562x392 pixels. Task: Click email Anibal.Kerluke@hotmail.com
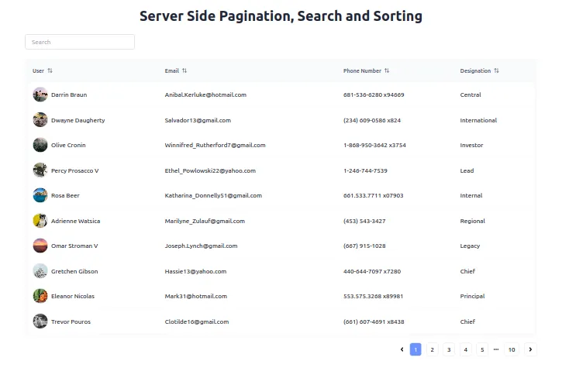pyautogui.click(x=205, y=95)
